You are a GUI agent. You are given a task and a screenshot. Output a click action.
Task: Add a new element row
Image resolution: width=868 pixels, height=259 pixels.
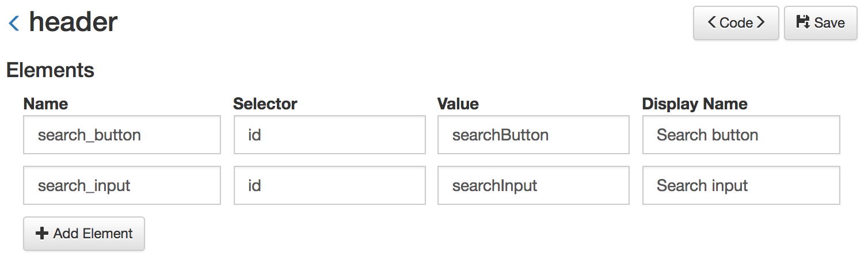(84, 234)
